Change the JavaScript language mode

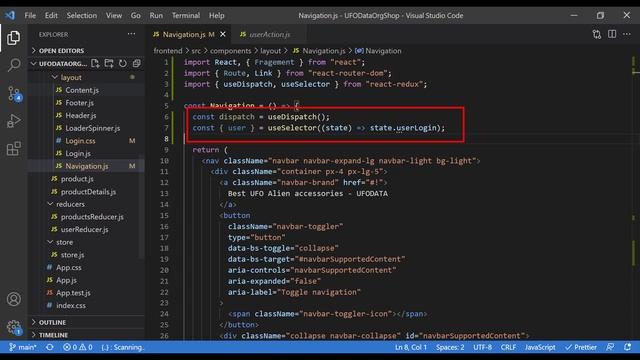[540, 347]
